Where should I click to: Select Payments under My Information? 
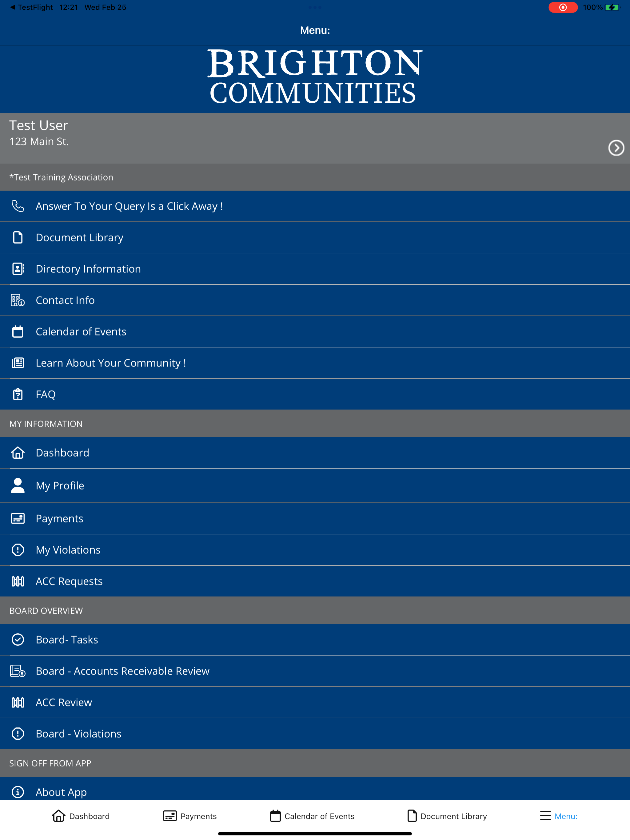pyautogui.click(x=315, y=518)
